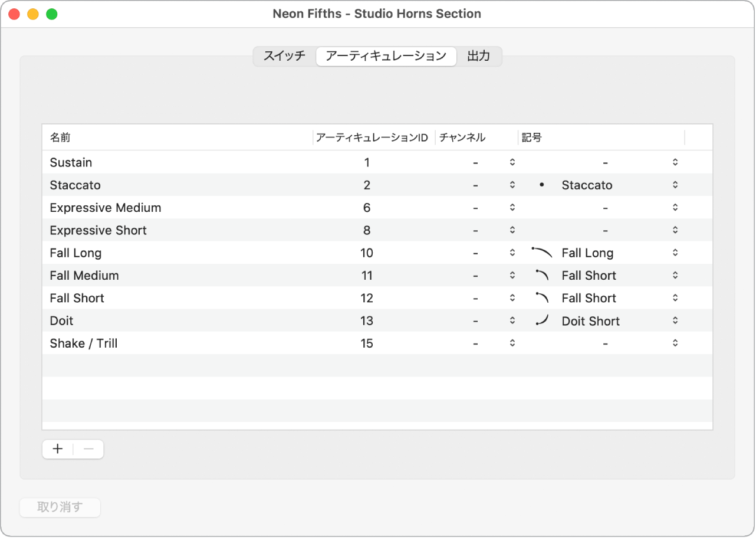Open the channel dropdown for Staccato

511,185
